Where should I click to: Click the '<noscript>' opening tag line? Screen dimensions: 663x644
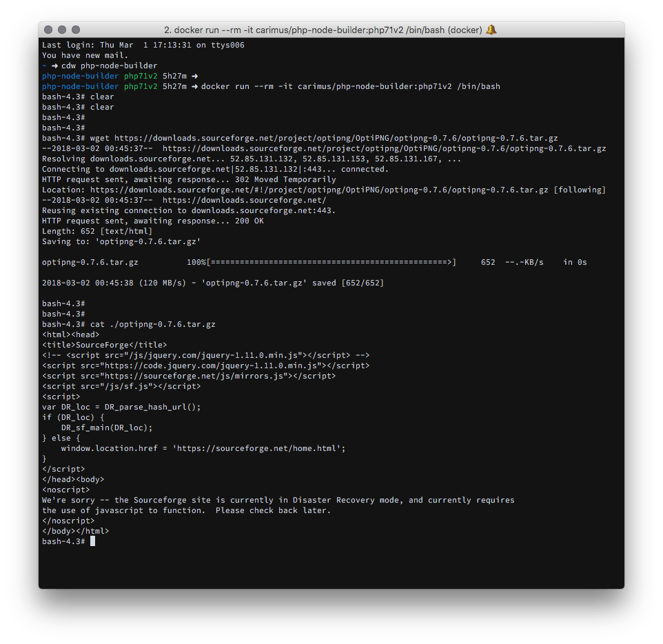(x=65, y=490)
